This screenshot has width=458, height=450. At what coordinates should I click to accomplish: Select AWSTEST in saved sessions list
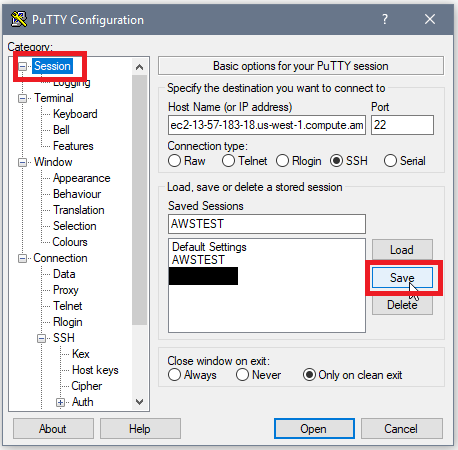tap(198, 260)
